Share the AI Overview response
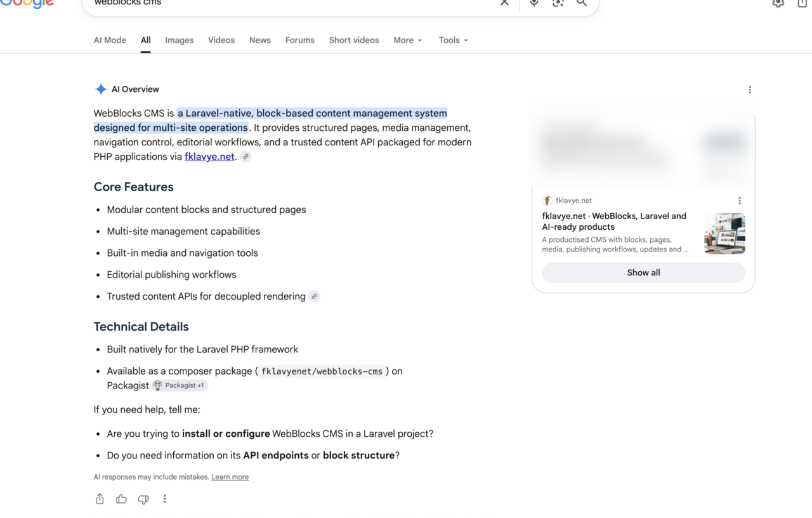 point(100,499)
